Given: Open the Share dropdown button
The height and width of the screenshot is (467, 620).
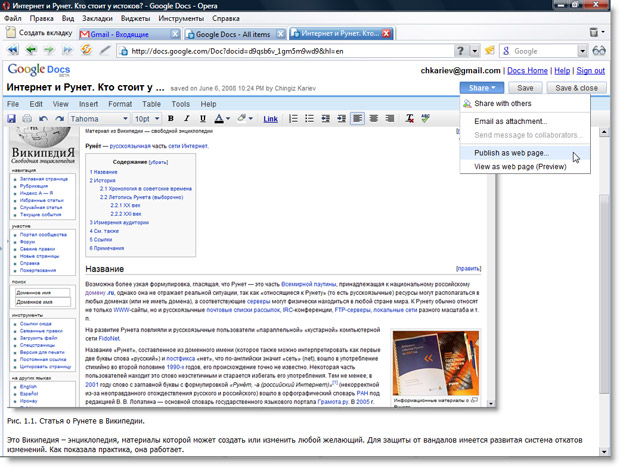Looking at the screenshot, I should click(482, 88).
